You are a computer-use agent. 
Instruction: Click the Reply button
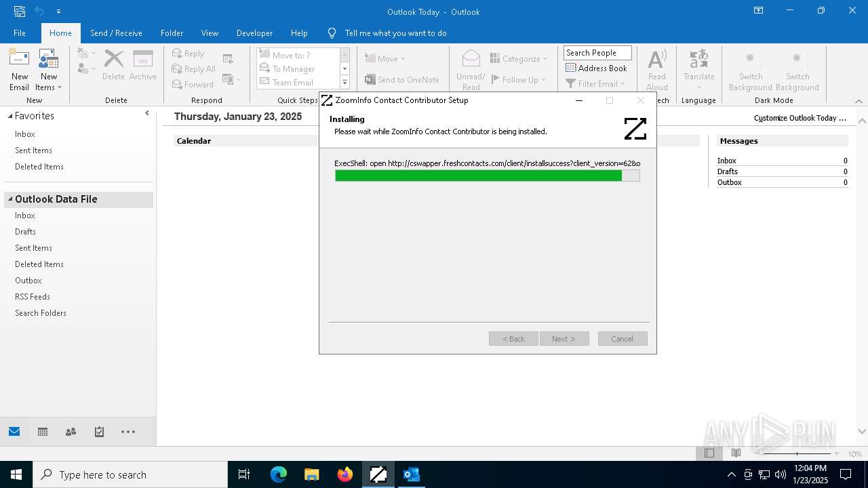188,54
